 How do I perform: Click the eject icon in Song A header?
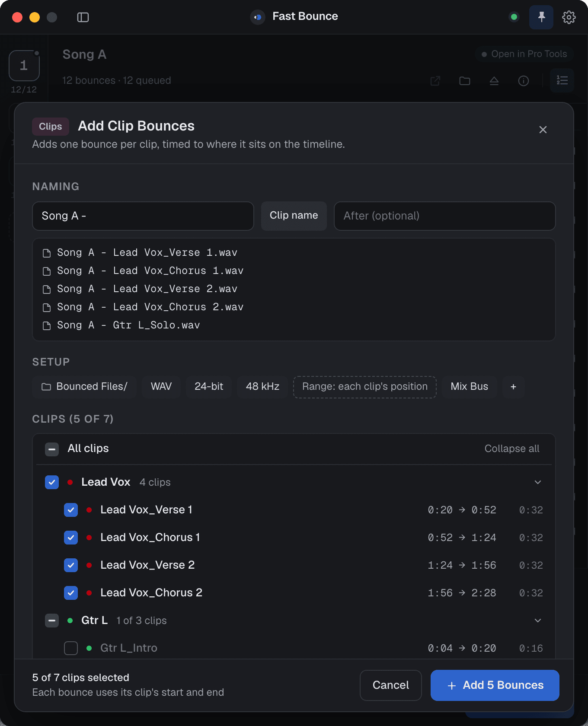point(494,81)
